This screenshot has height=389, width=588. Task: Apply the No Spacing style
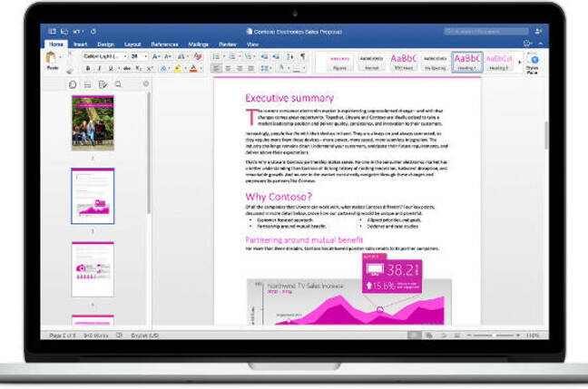[x=435, y=62]
